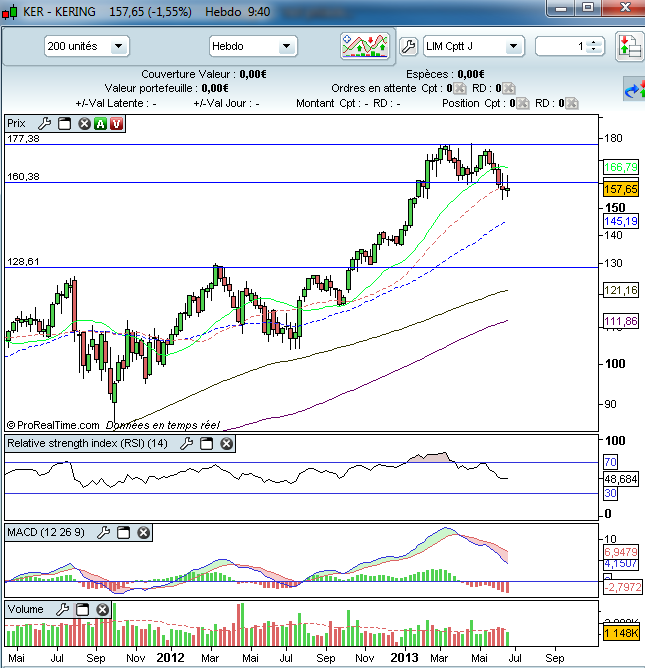The height and width of the screenshot is (668, 645).
Task: Click the 160,38 horizontal line label
Action: (23, 176)
